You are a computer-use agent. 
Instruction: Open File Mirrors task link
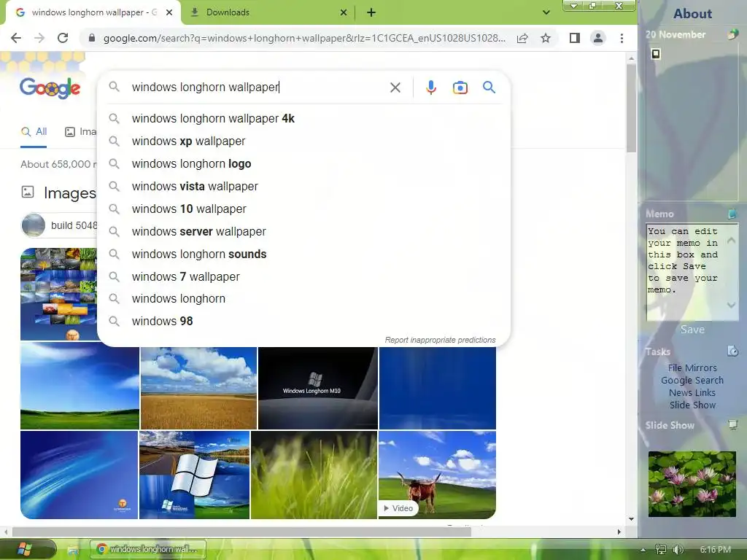pyautogui.click(x=692, y=367)
